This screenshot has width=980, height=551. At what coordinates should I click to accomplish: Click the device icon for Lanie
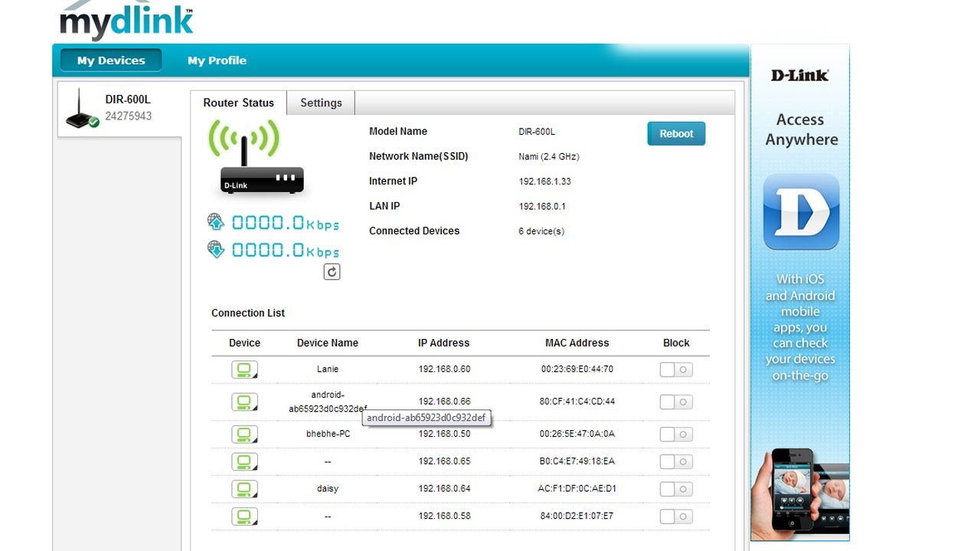(x=244, y=370)
